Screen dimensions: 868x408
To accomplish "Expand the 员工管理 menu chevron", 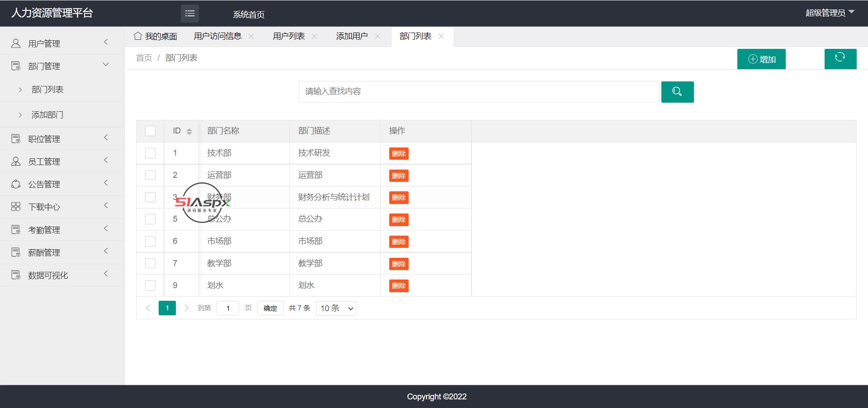I will (106, 160).
